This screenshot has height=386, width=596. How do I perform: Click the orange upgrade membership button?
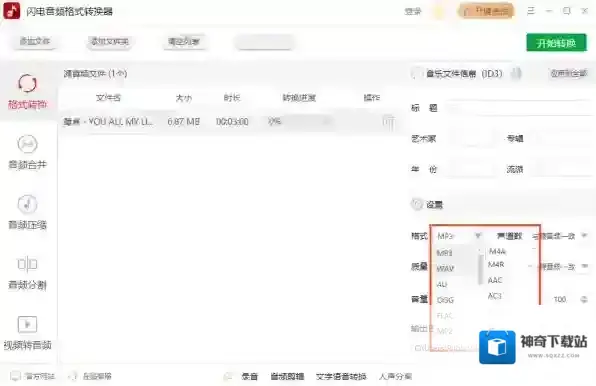(x=487, y=11)
